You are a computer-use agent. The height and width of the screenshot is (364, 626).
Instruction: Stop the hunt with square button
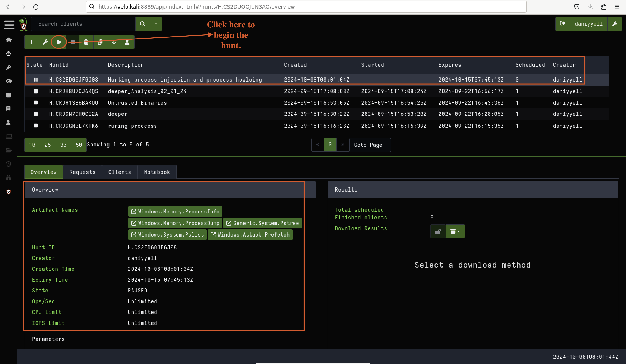pos(72,42)
